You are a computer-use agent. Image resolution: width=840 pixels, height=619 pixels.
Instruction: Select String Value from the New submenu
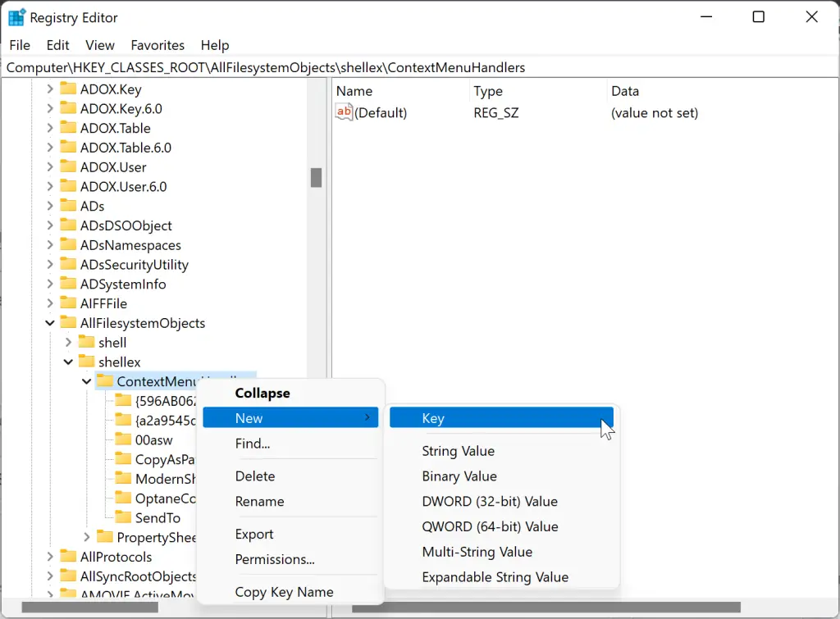point(458,451)
